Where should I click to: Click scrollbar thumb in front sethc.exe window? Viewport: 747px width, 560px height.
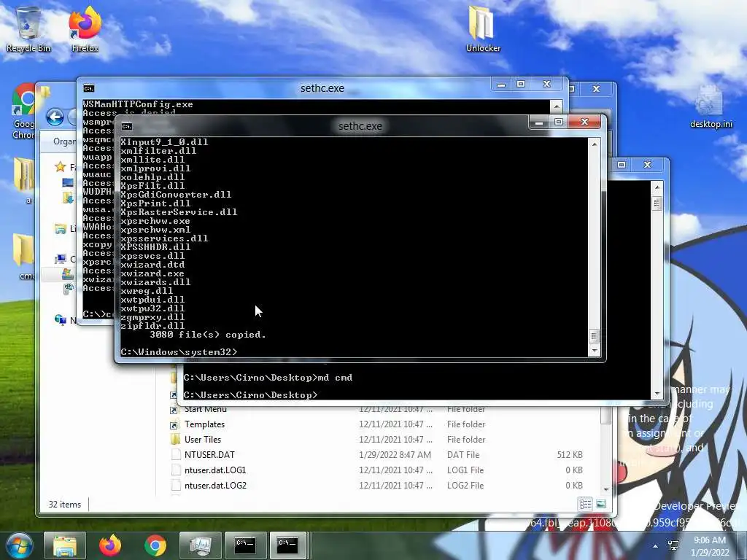[594, 336]
